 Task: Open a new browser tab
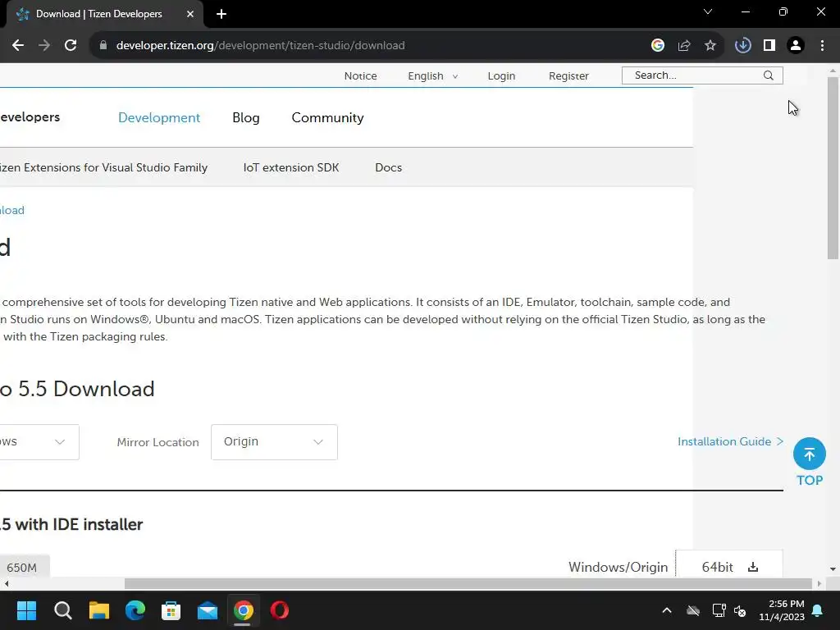click(x=221, y=14)
